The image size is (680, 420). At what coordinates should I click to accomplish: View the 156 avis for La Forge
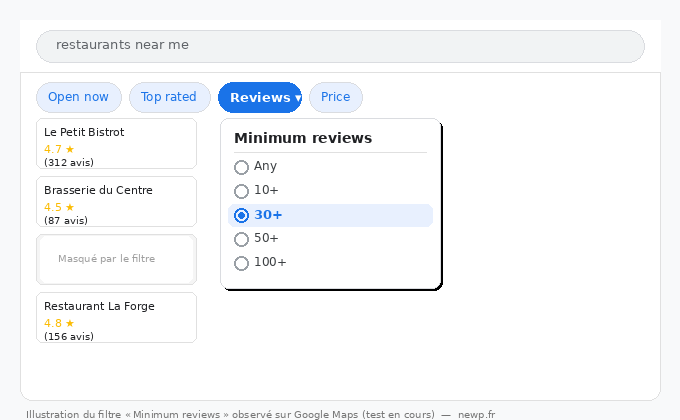tap(69, 336)
